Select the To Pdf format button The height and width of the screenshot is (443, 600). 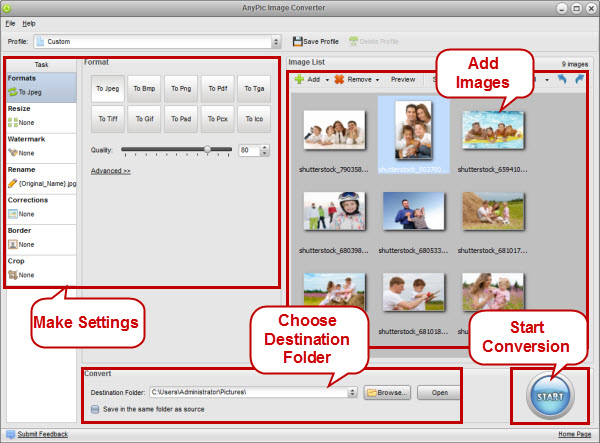218,89
